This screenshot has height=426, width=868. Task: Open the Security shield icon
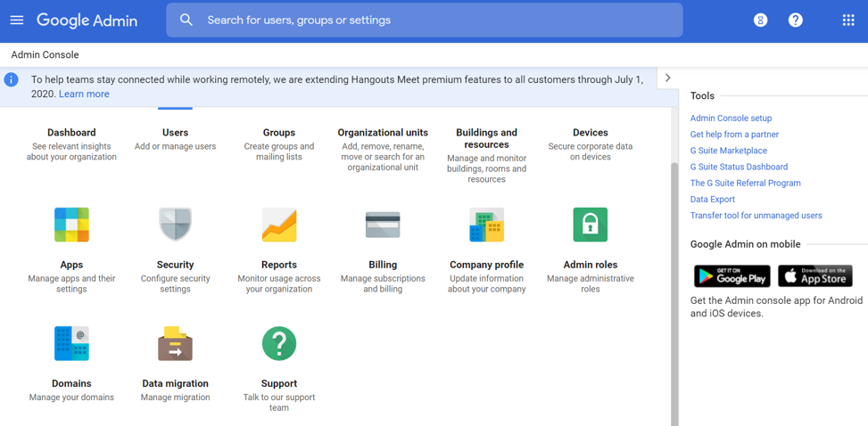click(x=175, y=225)
